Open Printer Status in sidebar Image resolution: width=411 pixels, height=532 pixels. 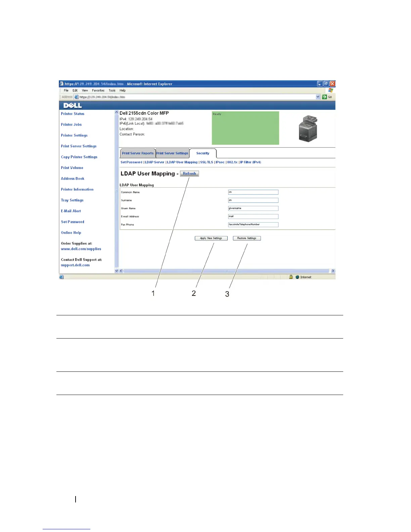[x=73, y=114]
